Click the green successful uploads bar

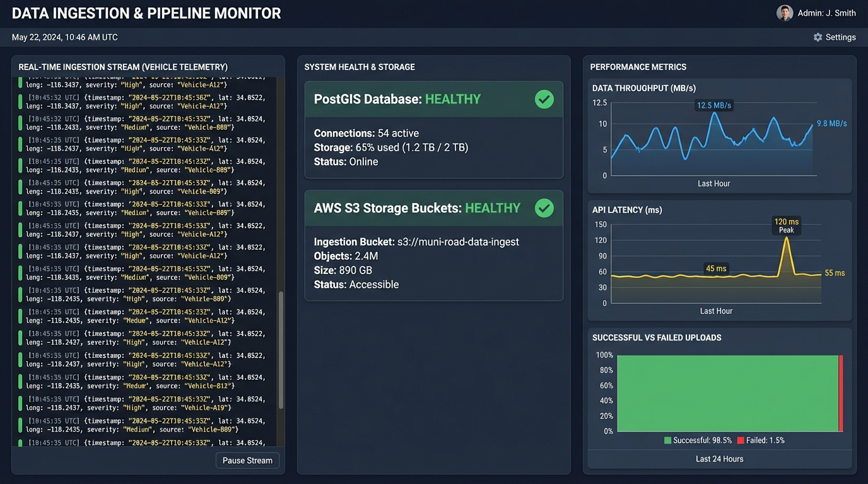727,393
